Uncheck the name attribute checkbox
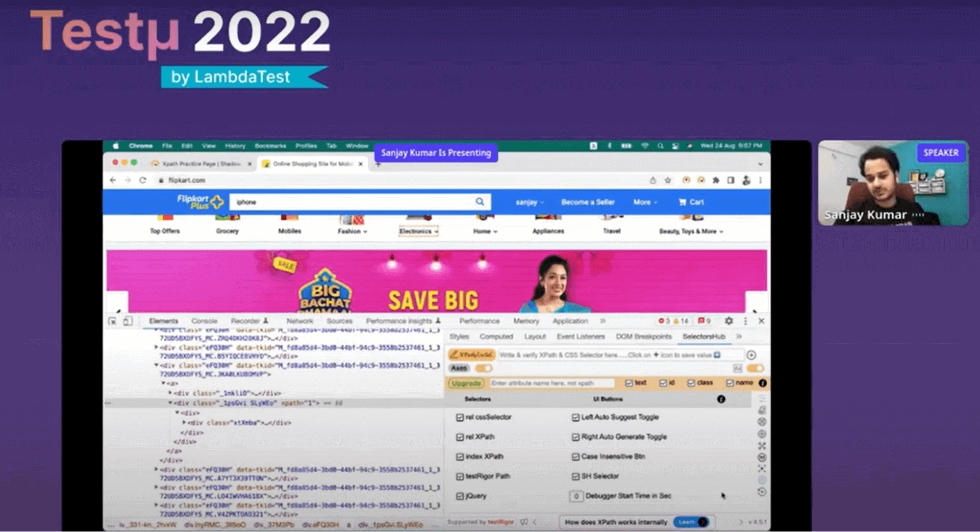Viewport: 980px width, 532px height. pyautogui.click(x=730, y=383)
